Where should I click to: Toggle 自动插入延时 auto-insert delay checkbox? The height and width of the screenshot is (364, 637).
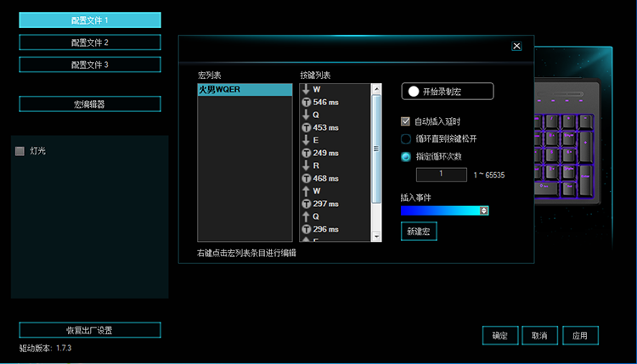point(405,121)
